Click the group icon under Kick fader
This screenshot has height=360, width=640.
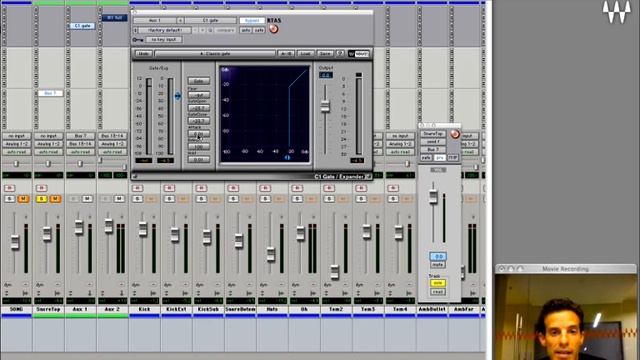pos(136,293)
